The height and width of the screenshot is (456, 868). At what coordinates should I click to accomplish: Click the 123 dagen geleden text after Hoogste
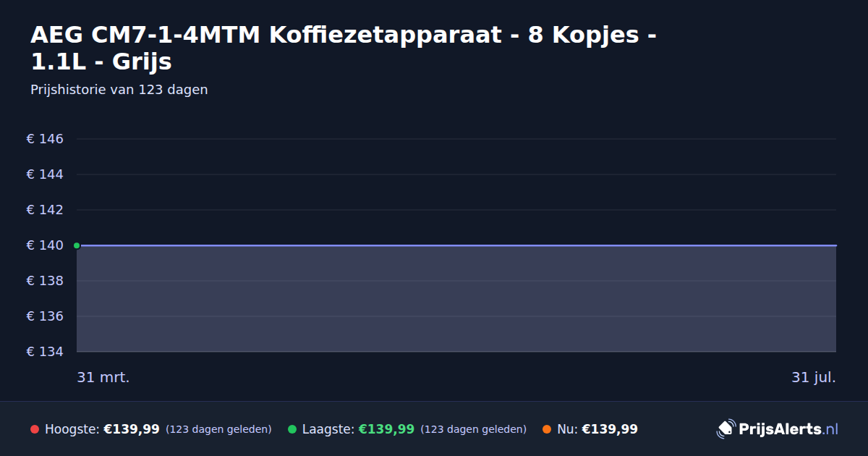tap(218, 430)
